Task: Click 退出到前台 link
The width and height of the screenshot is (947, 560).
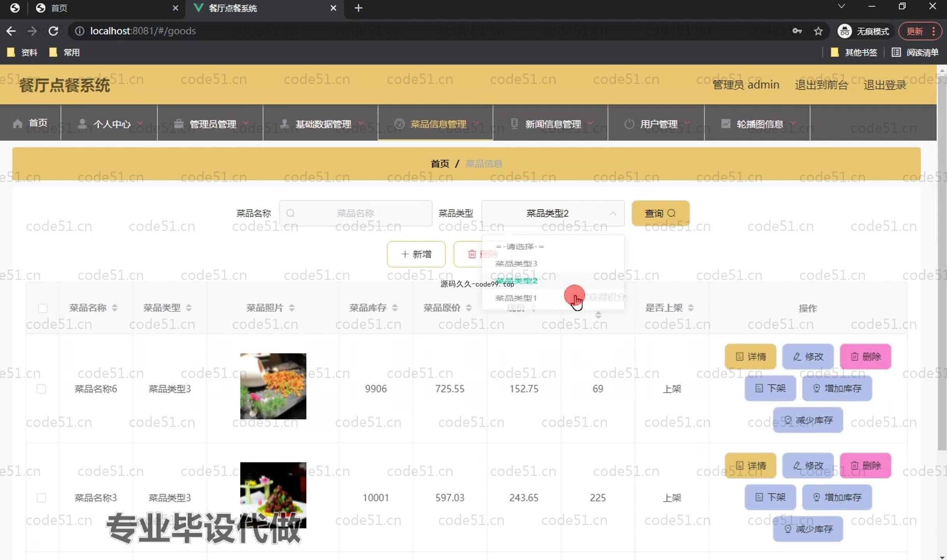Action: coord(821,85)
